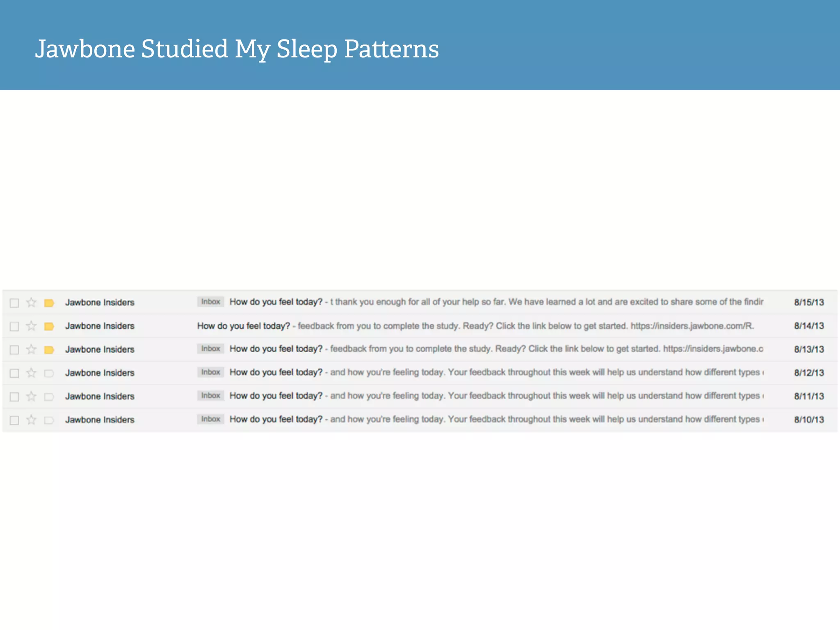This screenshot has height=630, width=840.
Task: Star the 8/14/13 Jawbone Insiders email
Action: pos(31,326)
